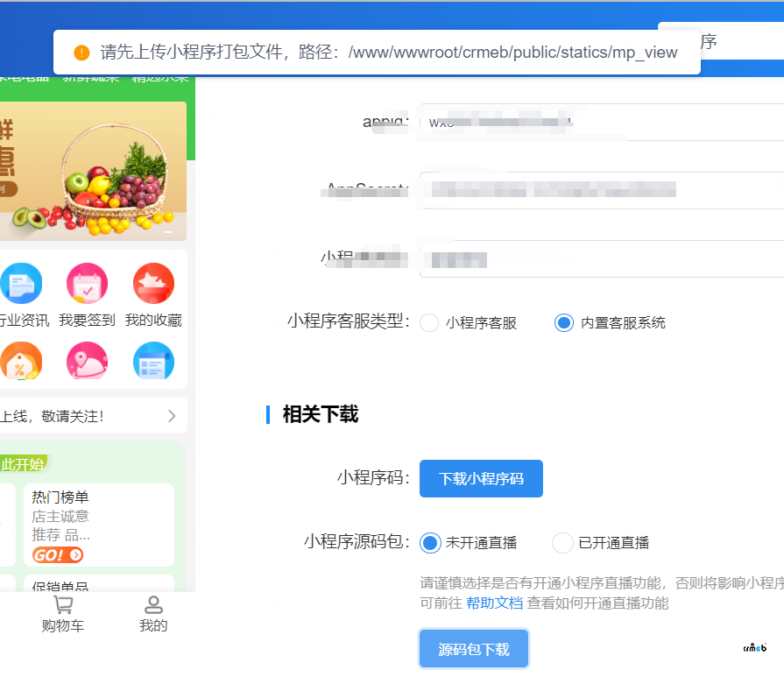The height and width of the screenshot is (677, 784).
Task: Click the 源码包下载 button
Action: tap(474, 650)
